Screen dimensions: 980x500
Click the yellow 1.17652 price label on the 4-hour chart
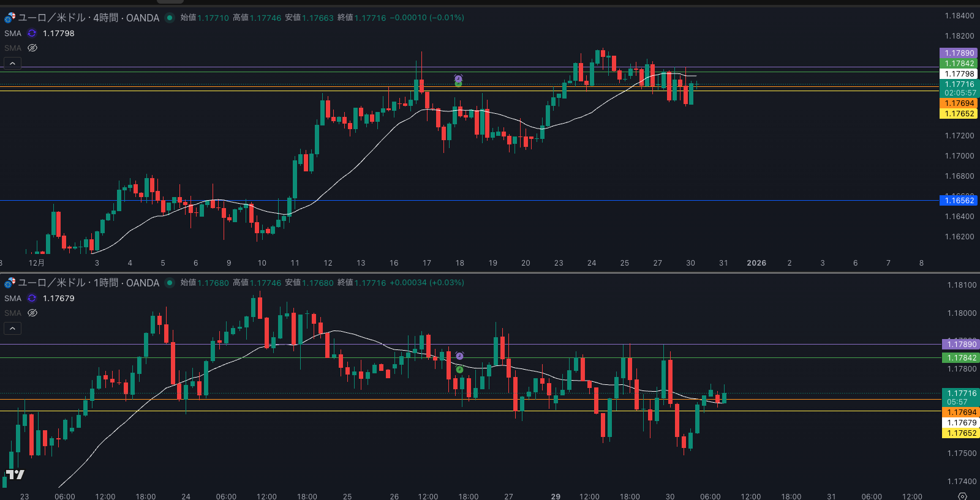(959, 114)
